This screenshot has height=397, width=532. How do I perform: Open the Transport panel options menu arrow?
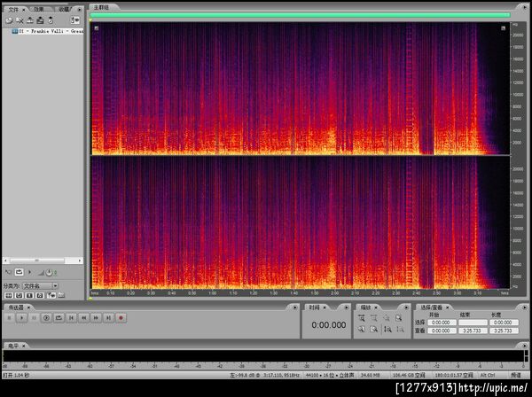click(x=295, y=307)
